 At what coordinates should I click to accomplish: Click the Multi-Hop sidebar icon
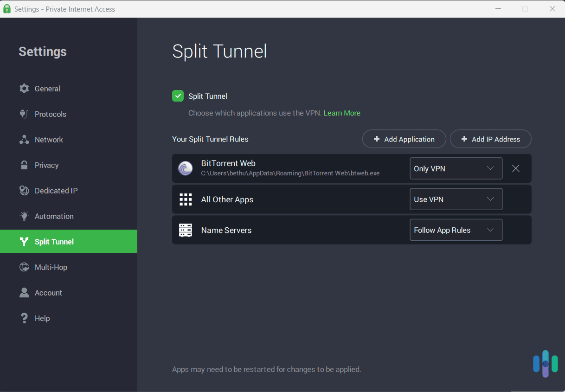[x=24, y=267]
